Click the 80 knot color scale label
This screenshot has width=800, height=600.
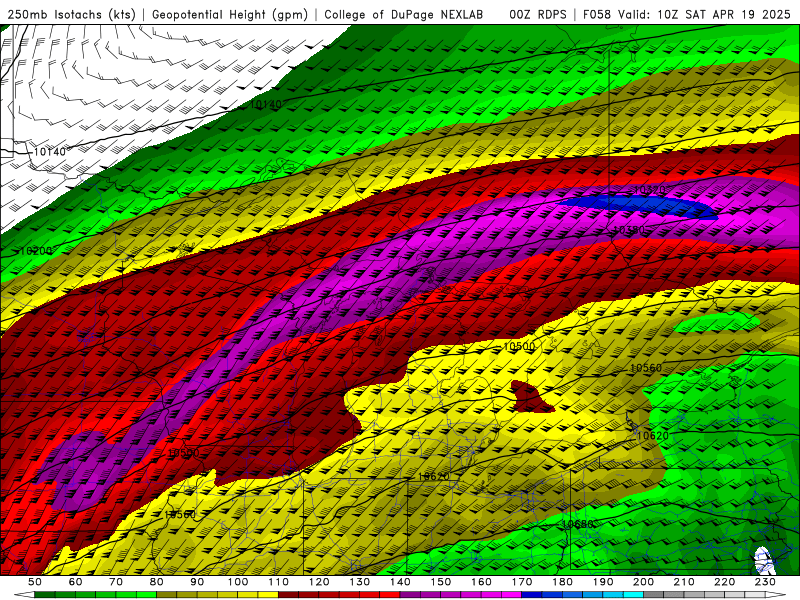click(x=157, y=582)
